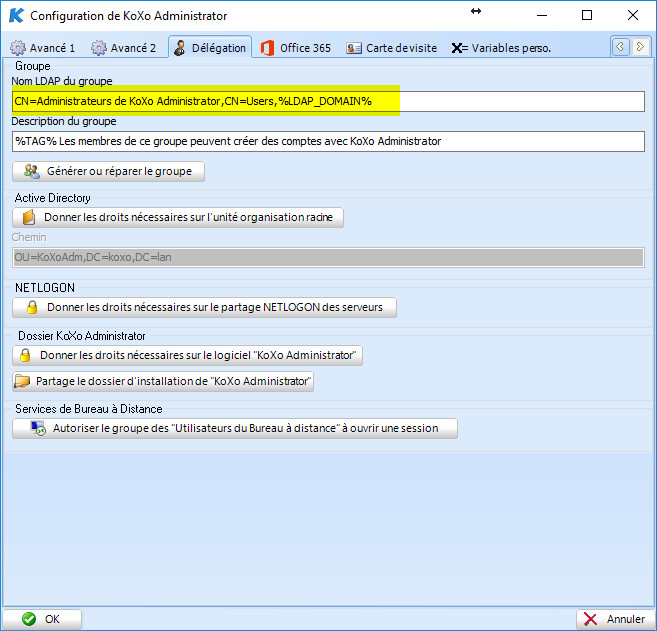Click the gear icon on Avancé 1
Screen dimensions: 657x631
tap(18, 48)
